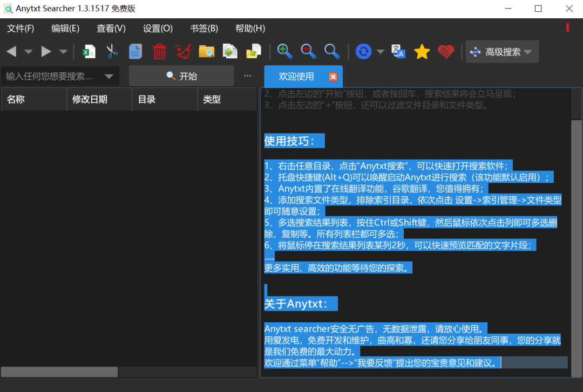Click the red trash delete icon
Screen dimensions: 583x392
(159, 51)
